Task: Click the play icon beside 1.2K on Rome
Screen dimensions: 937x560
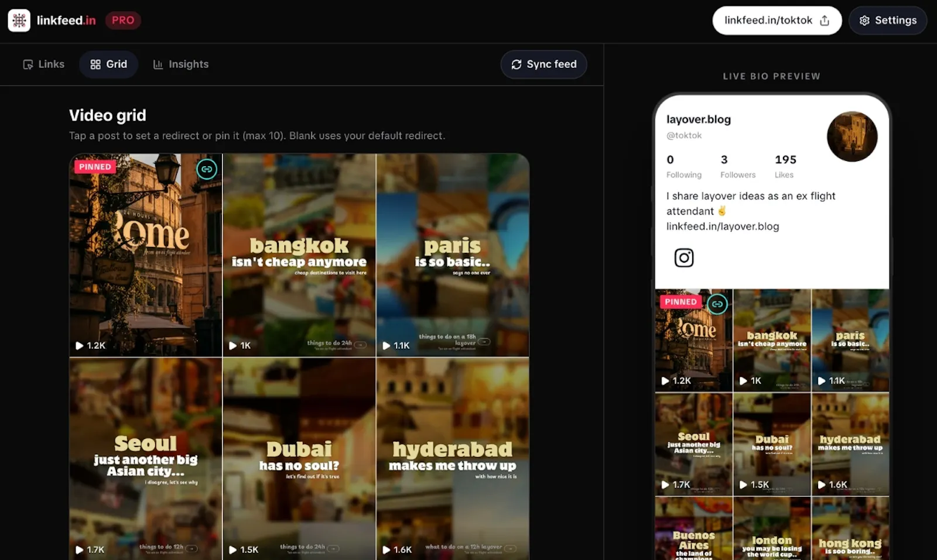Action: pyautogui.click(x=80, y=346)
